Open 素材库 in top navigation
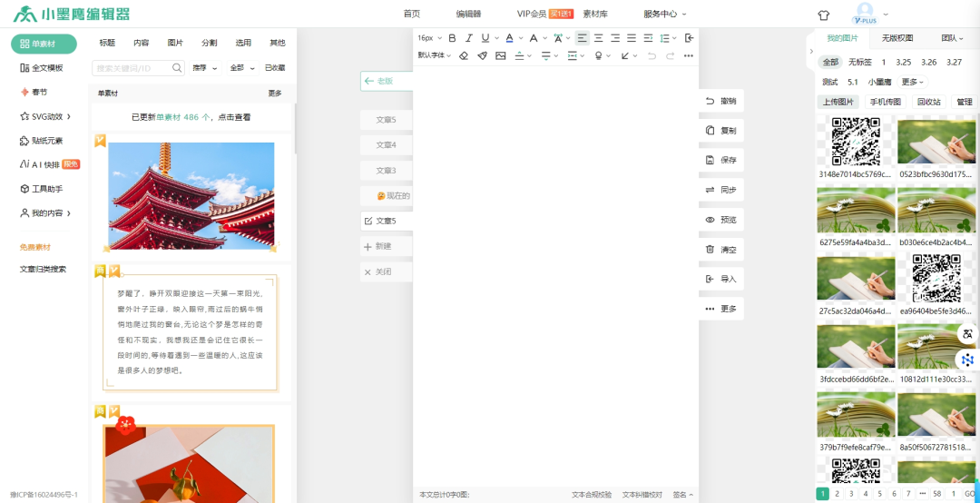This screenshot has height=503, width=980. 595,14
